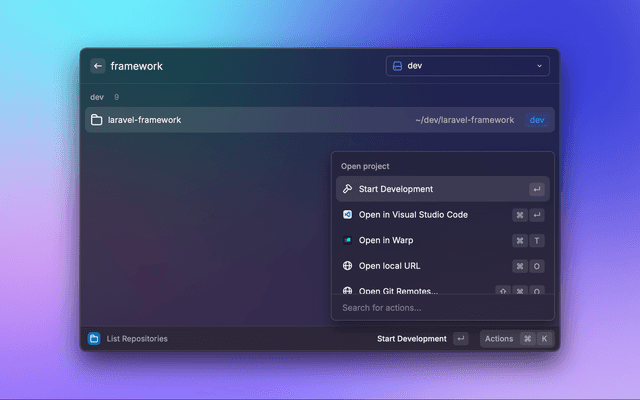The image size is (640, 400).
Task: Select Open in Warp action
Action: point(443,240)
